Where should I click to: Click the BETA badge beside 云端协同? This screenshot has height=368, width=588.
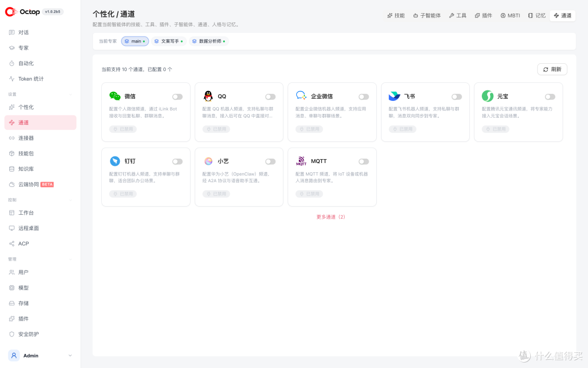pyautogui.click(x=47, y=184)
